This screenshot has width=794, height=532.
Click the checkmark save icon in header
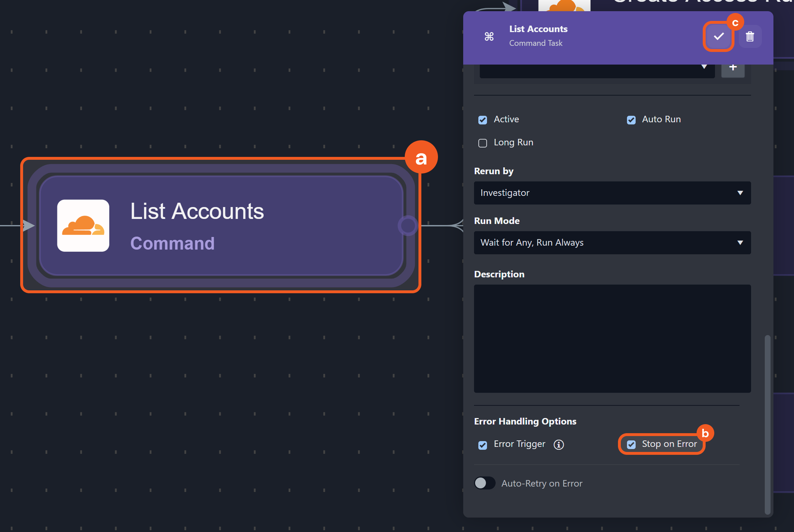tap(718, 36)
